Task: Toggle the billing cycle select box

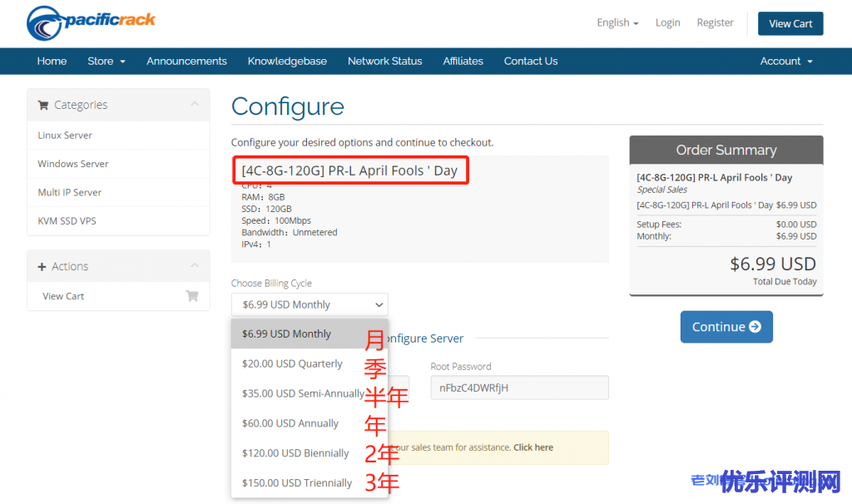Action: [x=310, y=304]
